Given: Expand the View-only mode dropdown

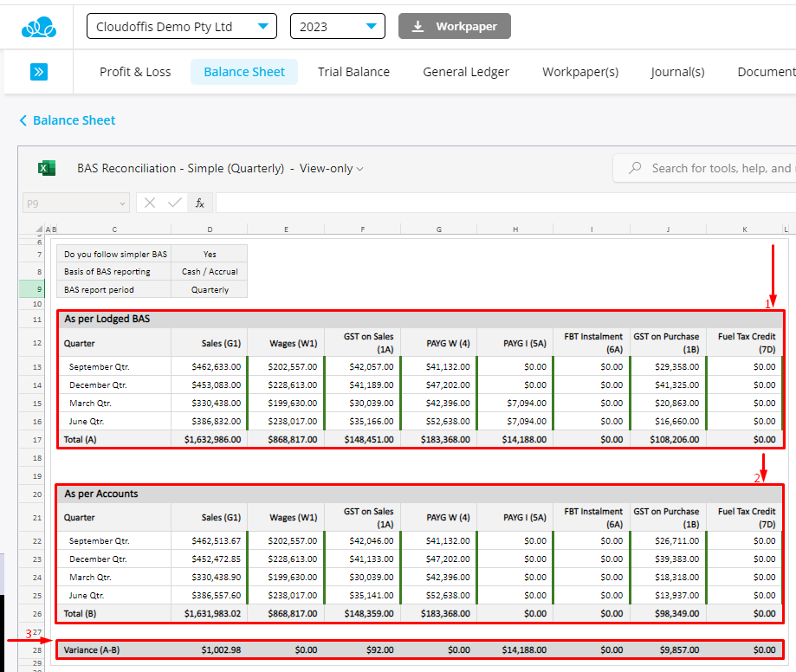Looking at the screenshot, I should (332, 169).
